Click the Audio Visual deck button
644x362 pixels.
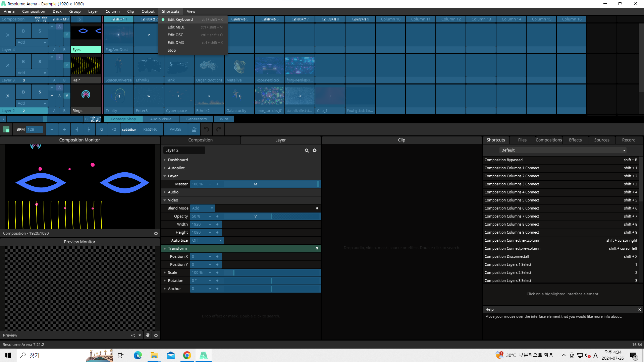(161, 119)
